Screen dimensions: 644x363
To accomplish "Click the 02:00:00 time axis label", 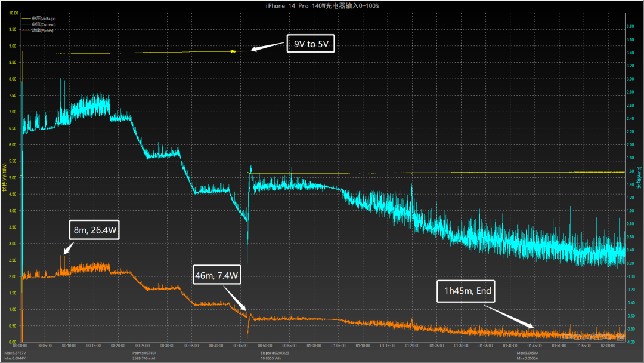I will (608, 346).
